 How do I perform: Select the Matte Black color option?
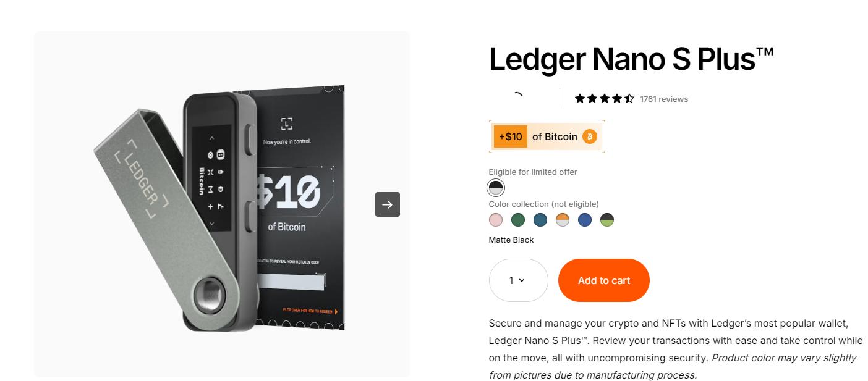click(x=496, y=188)
